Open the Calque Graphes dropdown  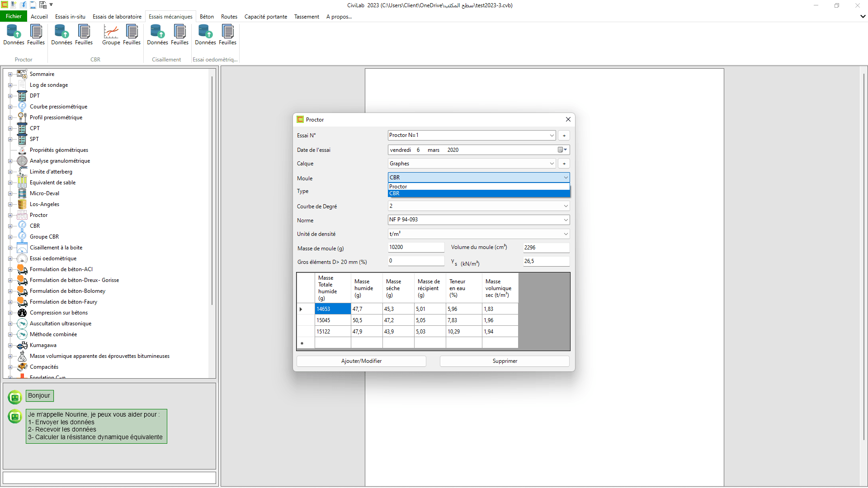tap(552, 164)
